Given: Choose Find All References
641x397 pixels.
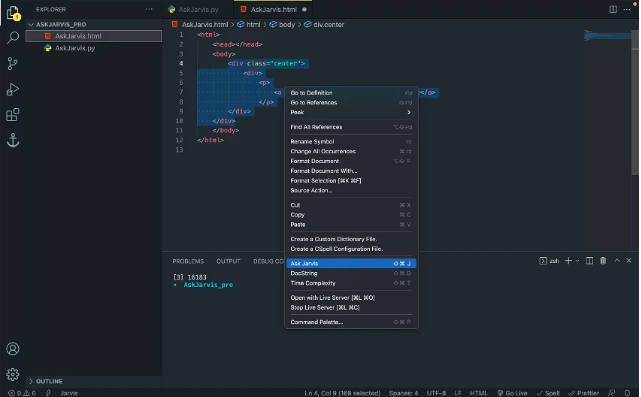Looking at the screenshot, I should (351, 127).
